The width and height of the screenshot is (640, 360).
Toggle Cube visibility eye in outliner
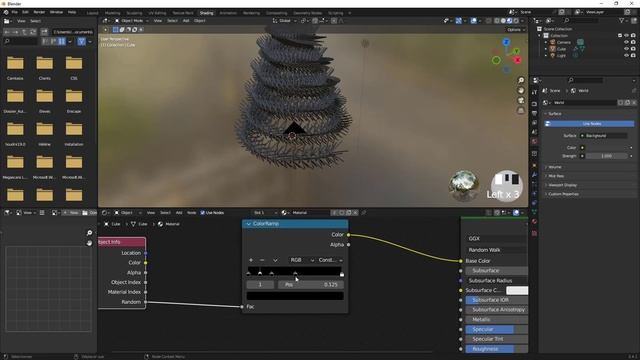pos(627,49)
